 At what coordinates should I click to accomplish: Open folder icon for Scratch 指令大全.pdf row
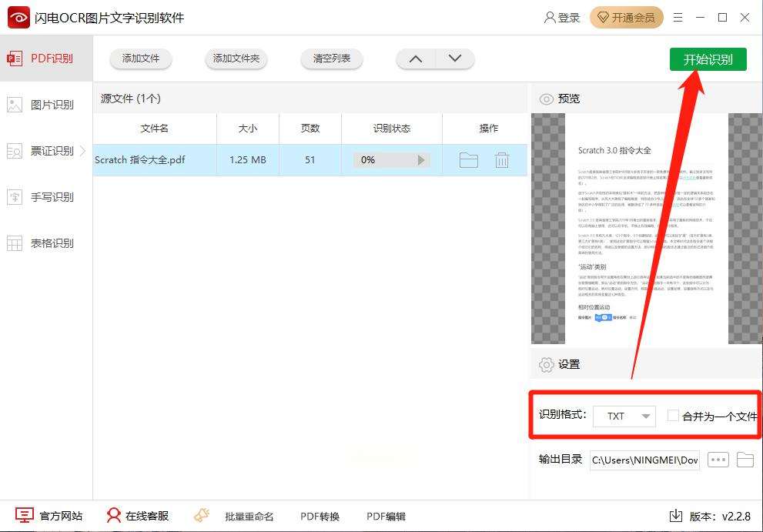click(x=468, y=160)
